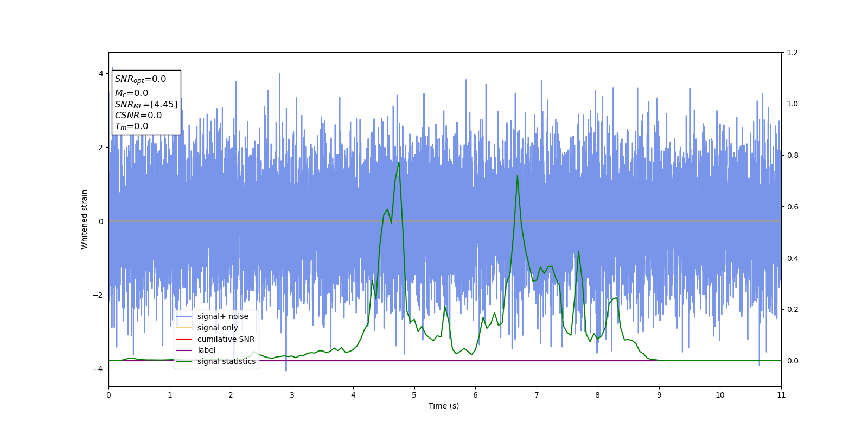
Task: Click the Tm=0.0 annotation text
Action: pyautogui.click(x=131, y=126)
